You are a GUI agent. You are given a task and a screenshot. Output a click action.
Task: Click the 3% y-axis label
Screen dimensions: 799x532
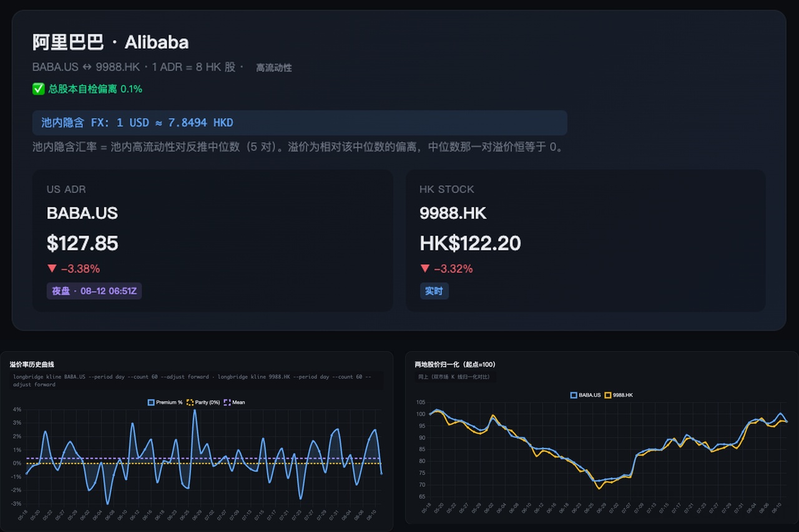[x=17, y=423]
